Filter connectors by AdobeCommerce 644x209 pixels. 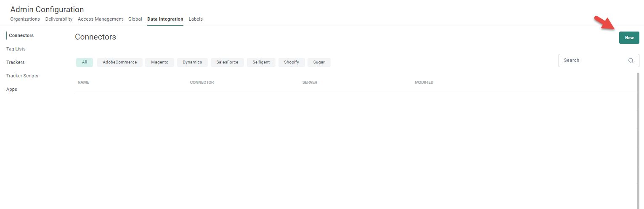point(120,62)
